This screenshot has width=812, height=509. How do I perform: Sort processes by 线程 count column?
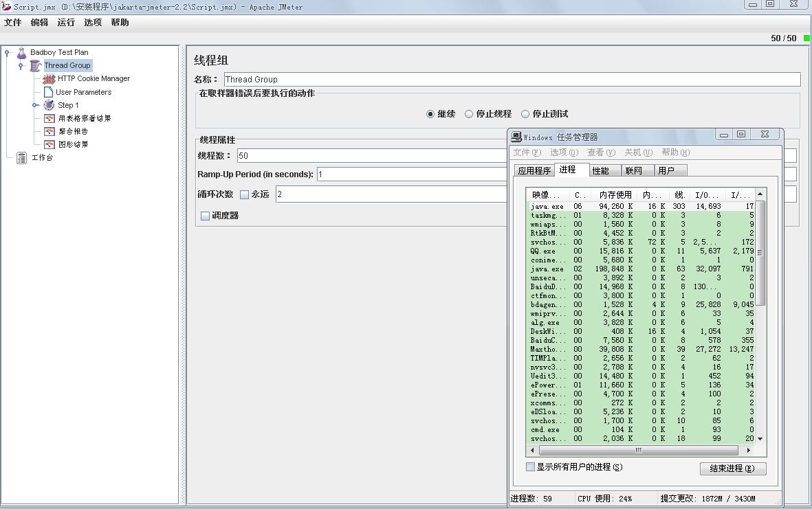(x=680, y=195)
